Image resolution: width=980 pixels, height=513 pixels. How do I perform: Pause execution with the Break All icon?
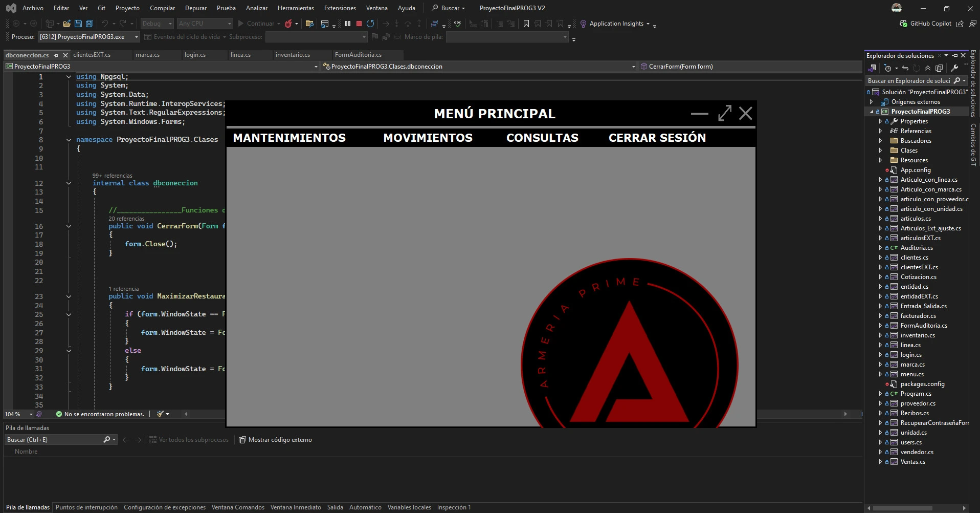coord(348,24)
